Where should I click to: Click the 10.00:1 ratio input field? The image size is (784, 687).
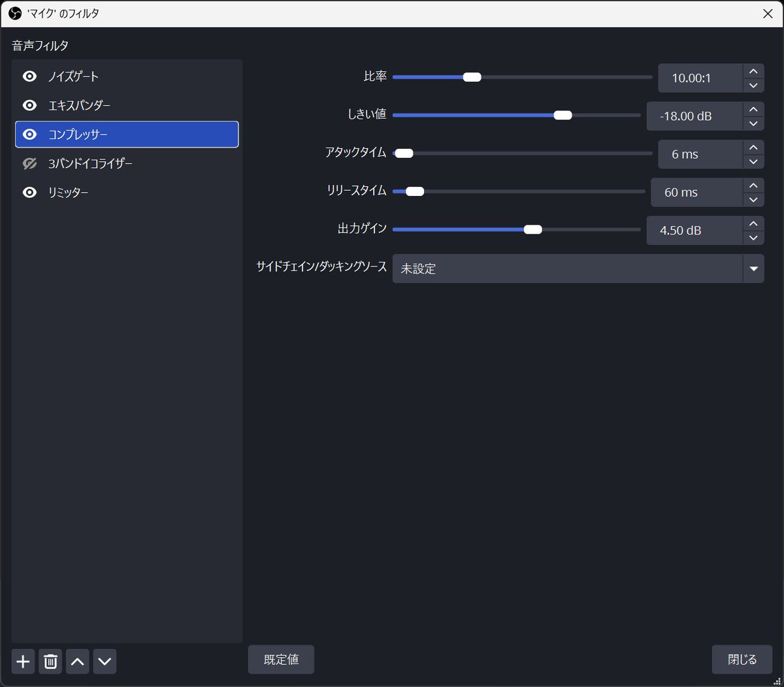coord(700,78)
